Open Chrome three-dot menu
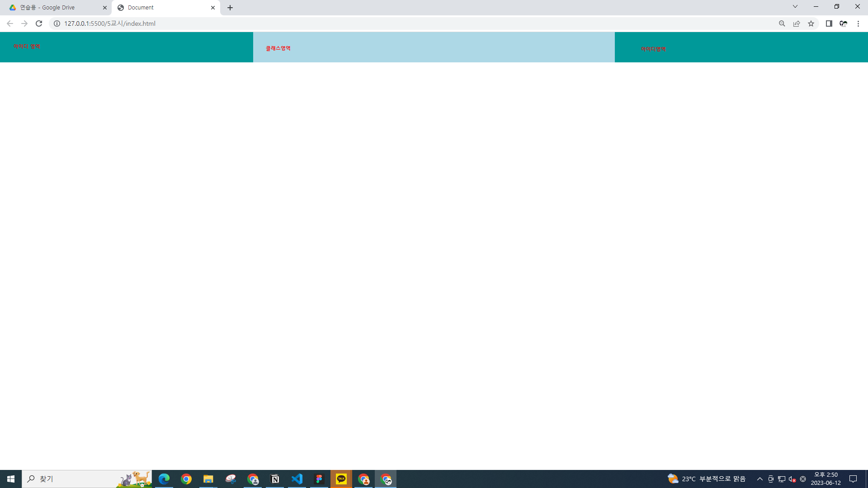This screenshot has height=488, width=868. pyautogui.click(x=858, y=23)
